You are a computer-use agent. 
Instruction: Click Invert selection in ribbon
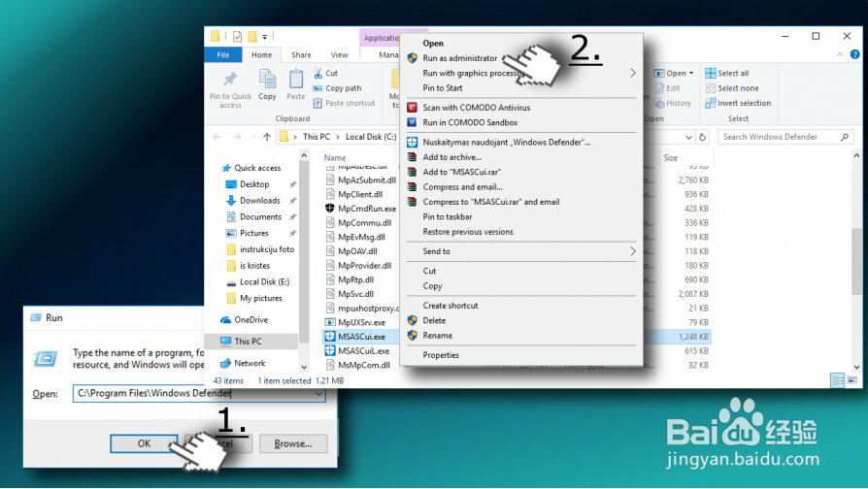click(738, 103)
